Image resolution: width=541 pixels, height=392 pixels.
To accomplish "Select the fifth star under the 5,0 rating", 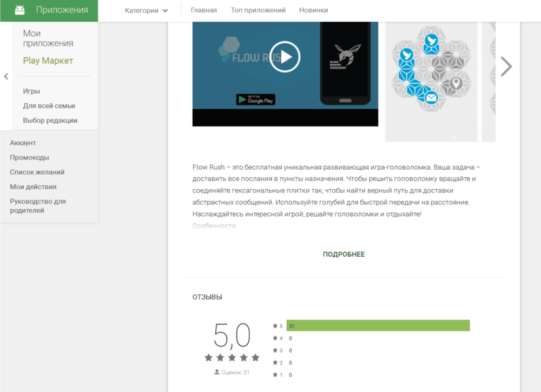I will click(256, 357).
